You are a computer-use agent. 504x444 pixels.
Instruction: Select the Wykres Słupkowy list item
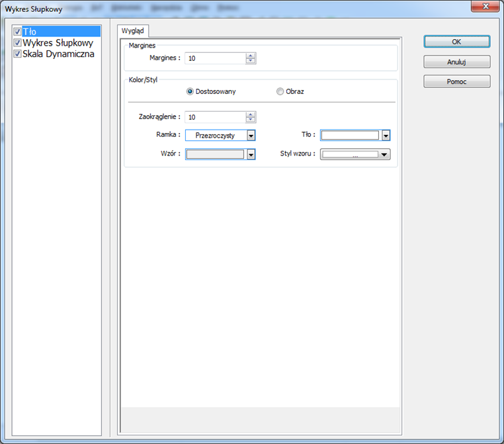pyautogui.click(x=58, y=42)
